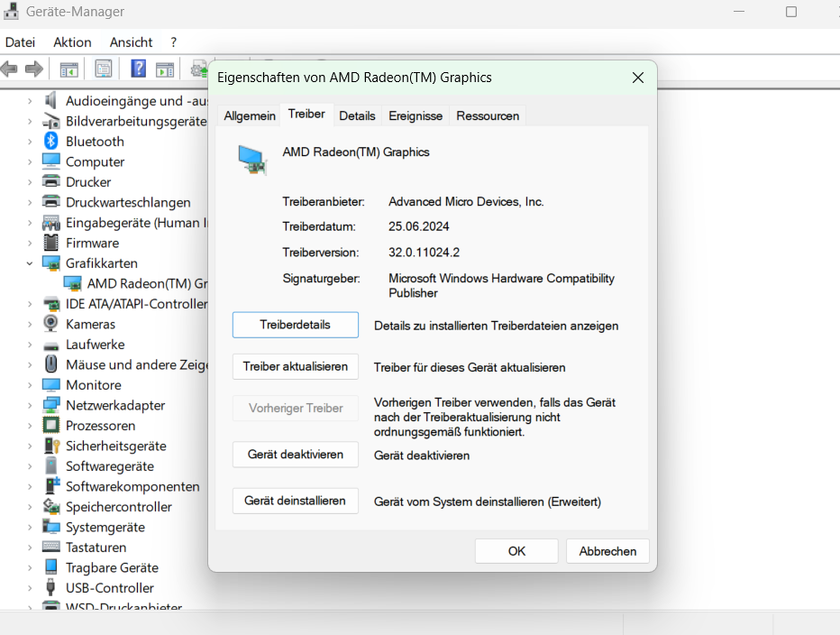
Task: Click the Geräte-Manager title bar icon
Action: pyautogui.click(x=11, y=11)
